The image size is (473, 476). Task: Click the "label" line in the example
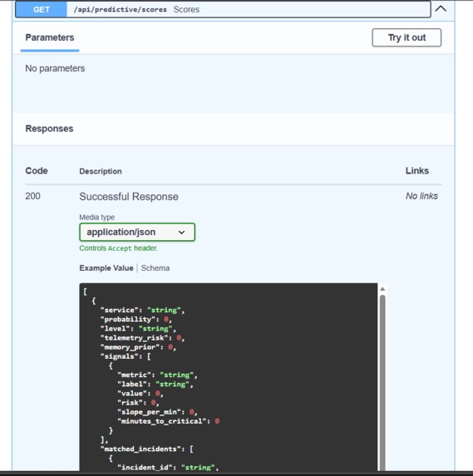coord(155,385)
